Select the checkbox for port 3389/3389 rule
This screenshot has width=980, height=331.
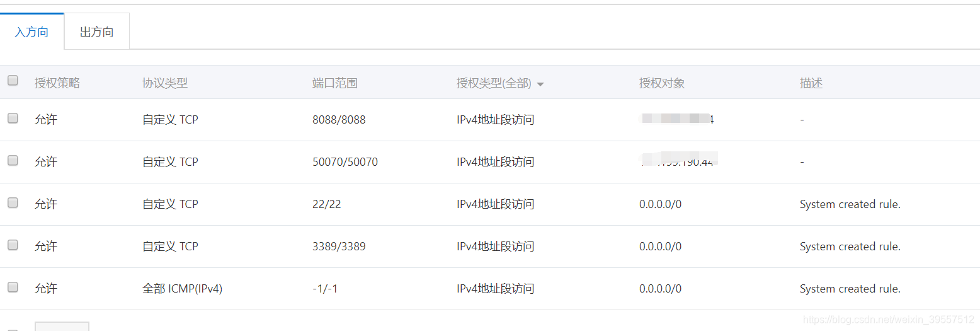point(13,245)
